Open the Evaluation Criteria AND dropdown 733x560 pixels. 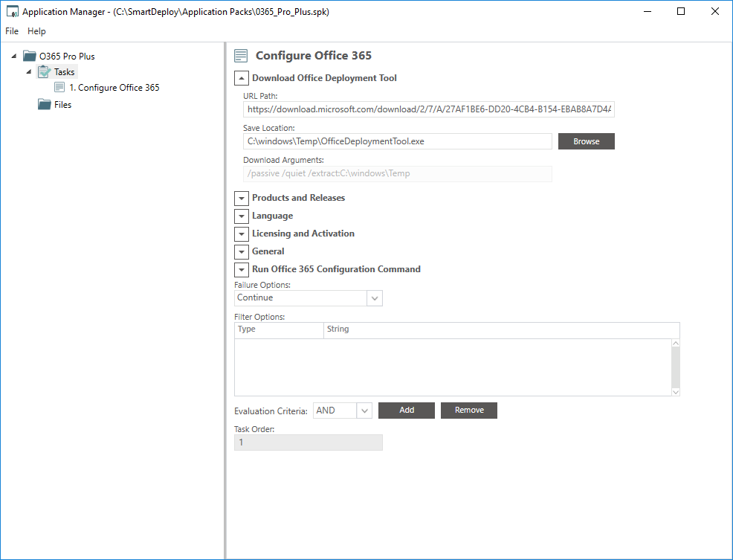click(x=364, y=411)
